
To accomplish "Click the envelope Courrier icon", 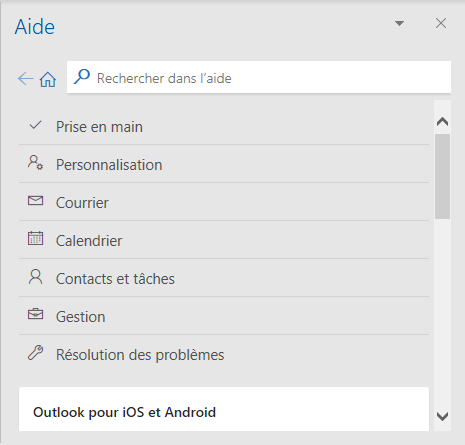I will tap(35, 201).
